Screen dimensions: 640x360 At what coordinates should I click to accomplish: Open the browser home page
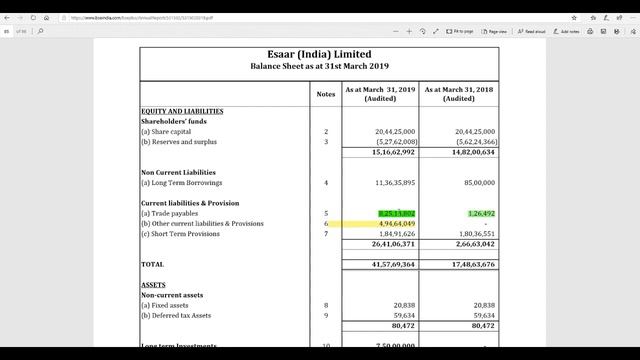tap(47, 18)
